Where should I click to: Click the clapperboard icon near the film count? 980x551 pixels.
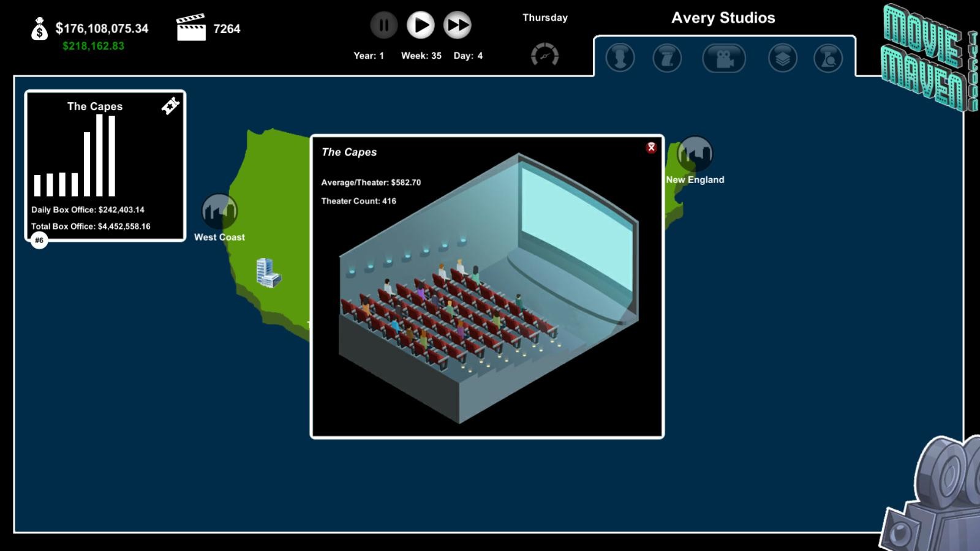click(x=192, y=27)
